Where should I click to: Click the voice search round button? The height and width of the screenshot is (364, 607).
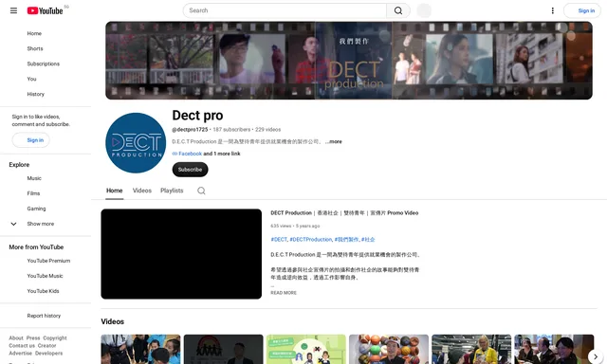click(x=424, y=10)
